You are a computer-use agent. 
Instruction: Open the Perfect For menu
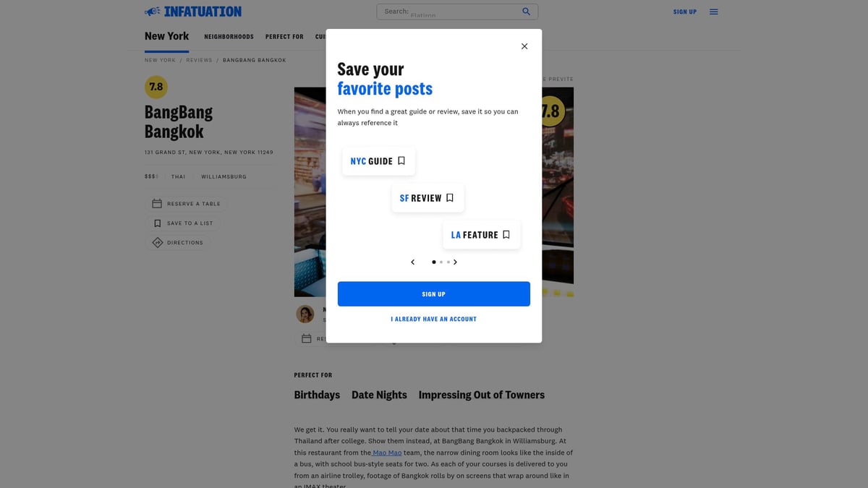(284, 37)
